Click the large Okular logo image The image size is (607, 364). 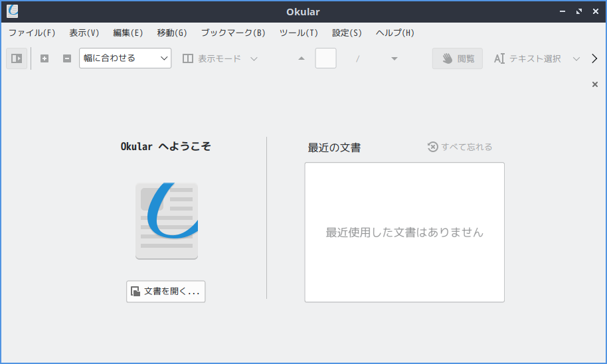(x=167, y=221)
